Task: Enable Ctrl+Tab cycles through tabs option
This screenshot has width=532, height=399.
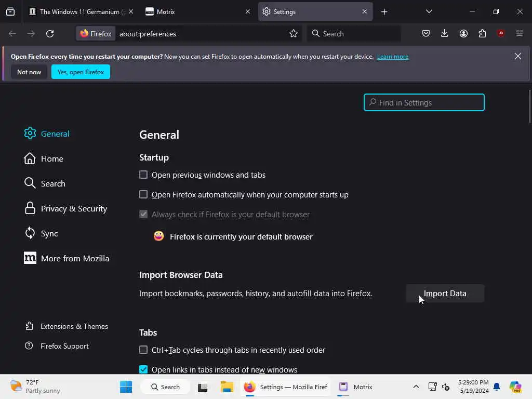Action: (x=143, y=350)
